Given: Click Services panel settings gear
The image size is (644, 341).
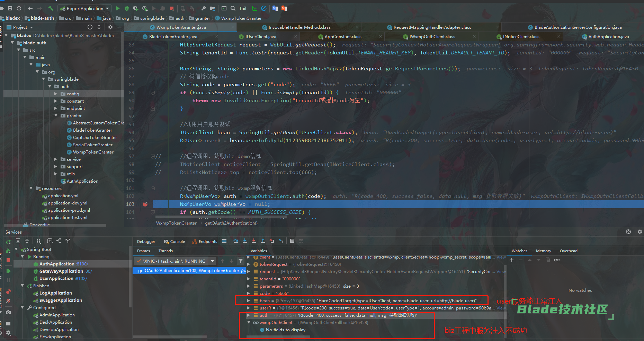Looking at the screenshot, I should pyautogui.click(x=639, y=232).
